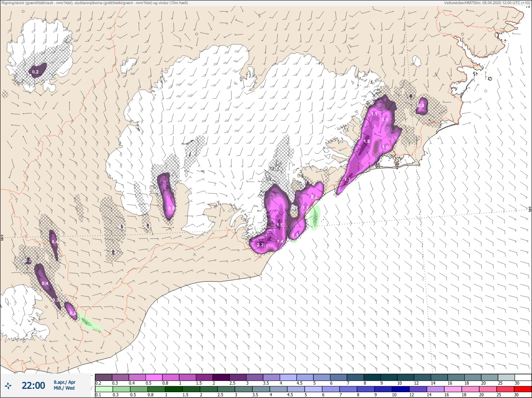Select the upper legend swatch starting at 0.5
This screenshot has height=398, width=532.
point(154,377)
